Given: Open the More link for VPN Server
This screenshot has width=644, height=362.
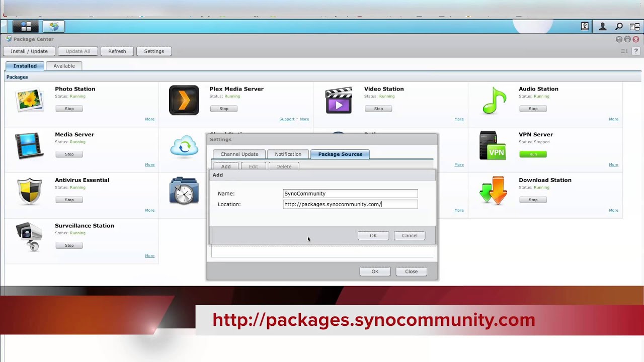Looking at the screenshot, I should tap(613, 165).
